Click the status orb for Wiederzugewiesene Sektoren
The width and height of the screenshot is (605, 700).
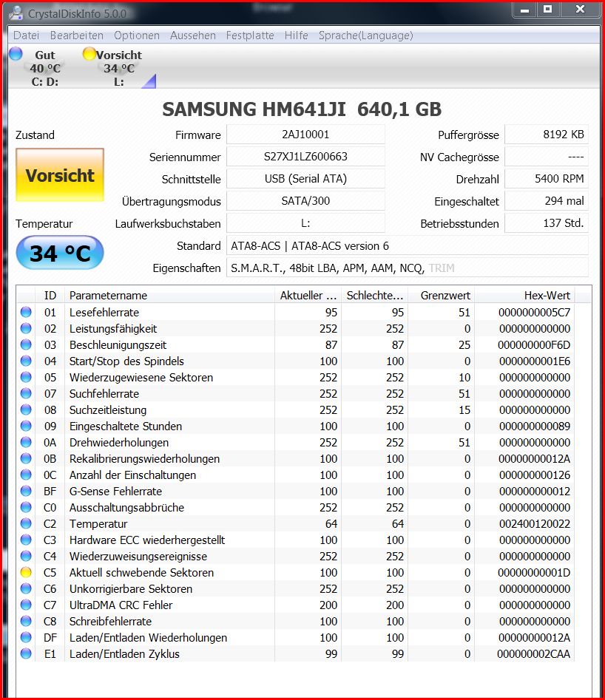26,377
